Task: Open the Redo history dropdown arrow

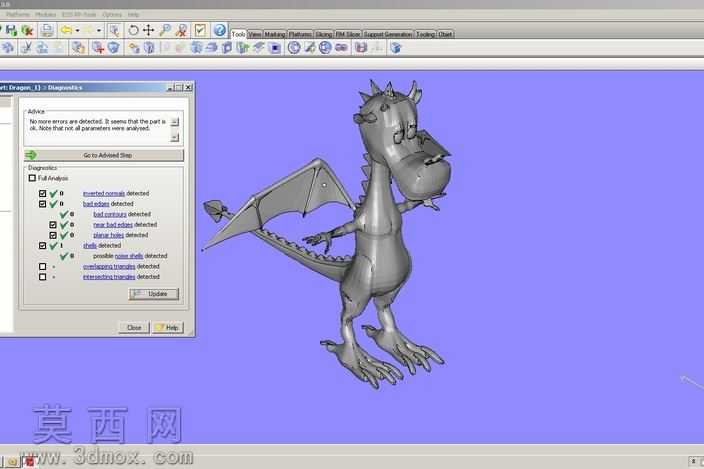Action: tap(99, 31)
